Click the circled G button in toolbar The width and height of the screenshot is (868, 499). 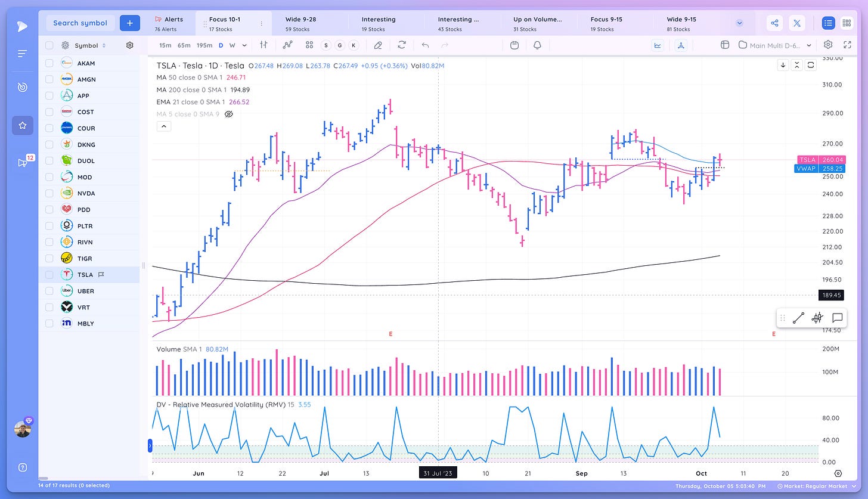point(340,45)
